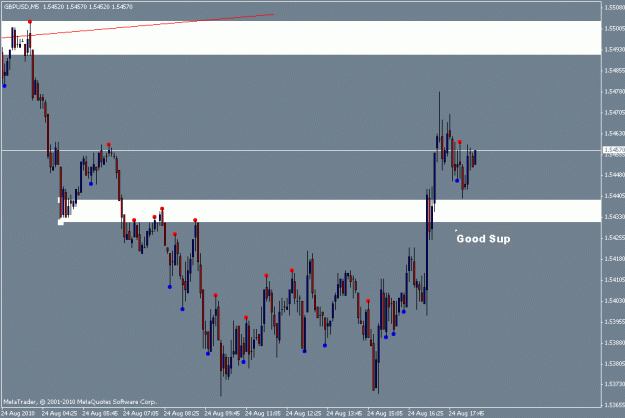This screenshot has height=418, width=625.
Task: Click the '24 Aug 11:05' time axis label
Action: click(263, 413)
